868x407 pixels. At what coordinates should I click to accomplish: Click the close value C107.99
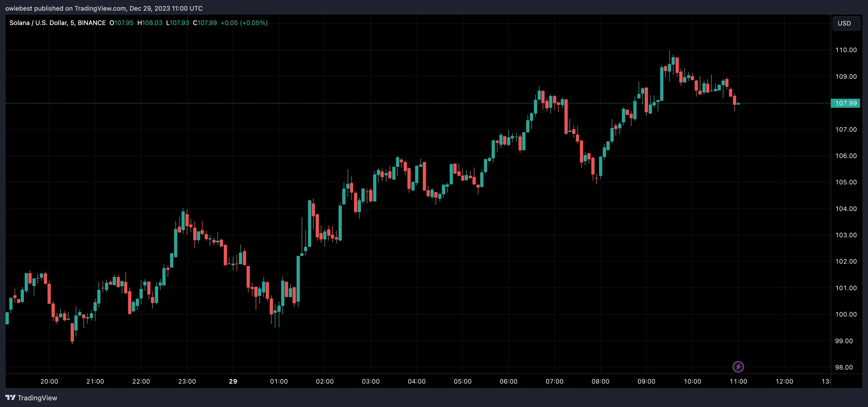pyautogui.click(x=205, y=23)
